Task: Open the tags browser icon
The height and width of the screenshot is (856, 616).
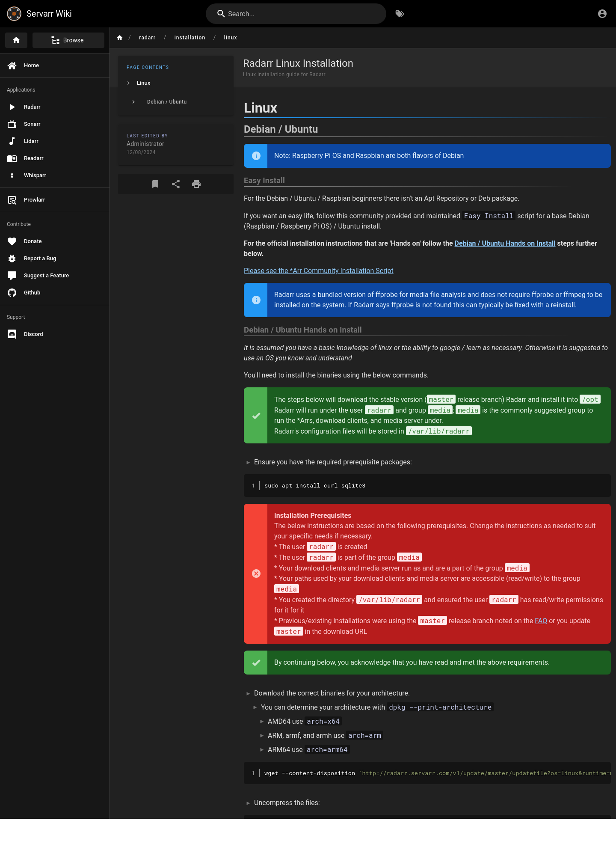Action: tap(400, 14)
